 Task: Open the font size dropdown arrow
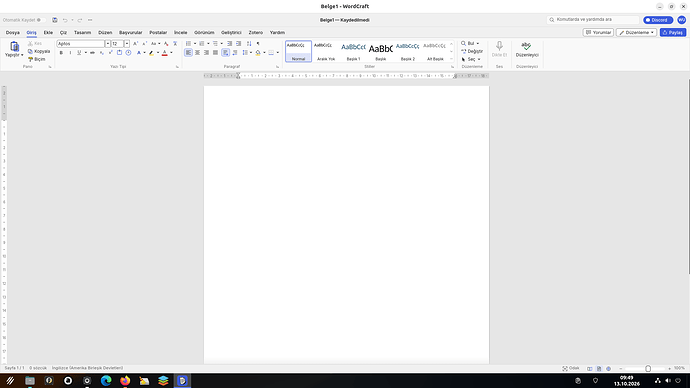(127, 44)
